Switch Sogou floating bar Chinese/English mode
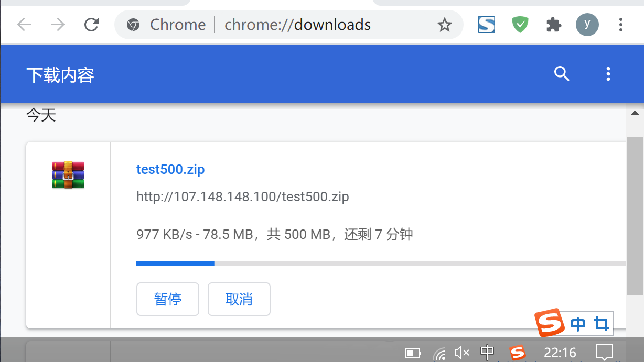This screenshot has width=644, height=362. 578,325
